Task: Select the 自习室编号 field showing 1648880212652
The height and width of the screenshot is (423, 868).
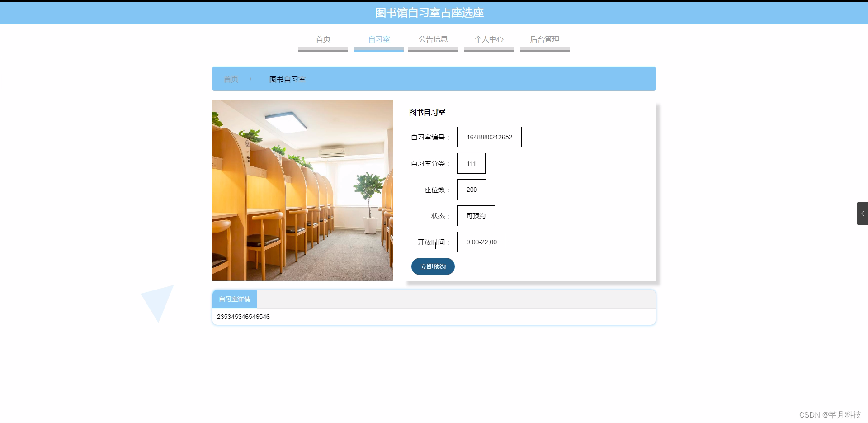Action: 489,137
